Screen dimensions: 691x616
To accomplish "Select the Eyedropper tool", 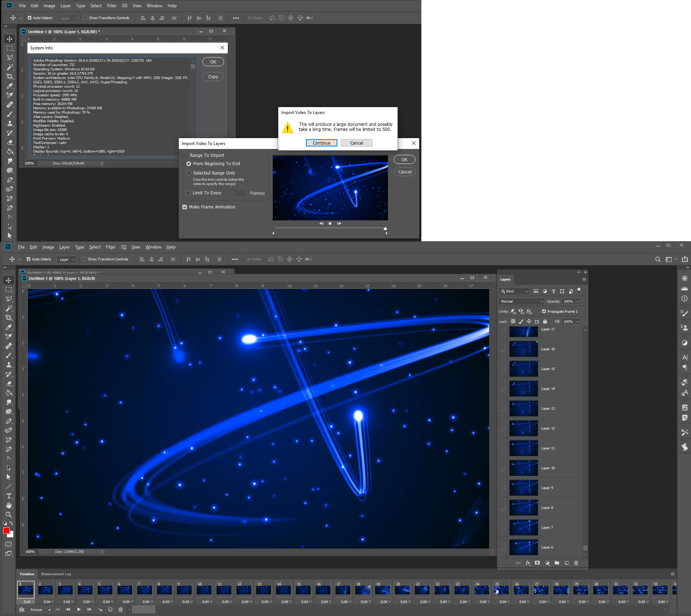I will point(9,327).
